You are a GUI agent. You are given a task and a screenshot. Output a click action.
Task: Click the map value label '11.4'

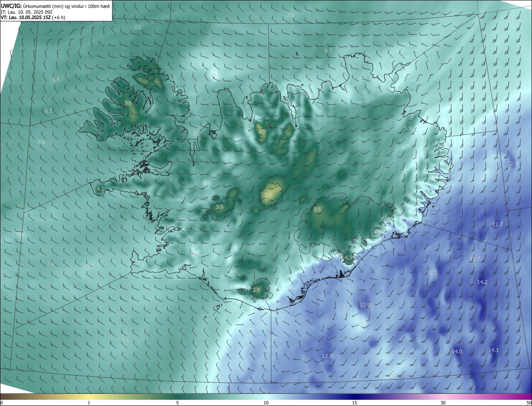[432, 273]
